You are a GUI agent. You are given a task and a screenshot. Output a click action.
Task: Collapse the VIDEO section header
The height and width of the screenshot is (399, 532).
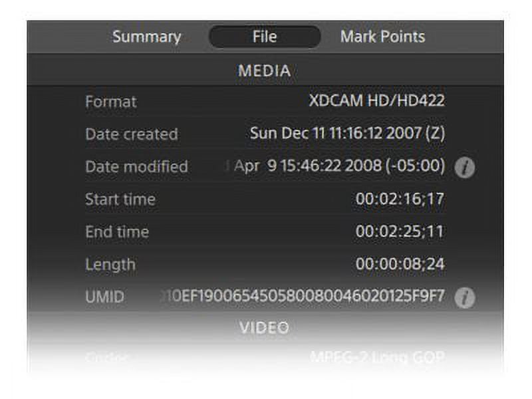tap(265, 327)
